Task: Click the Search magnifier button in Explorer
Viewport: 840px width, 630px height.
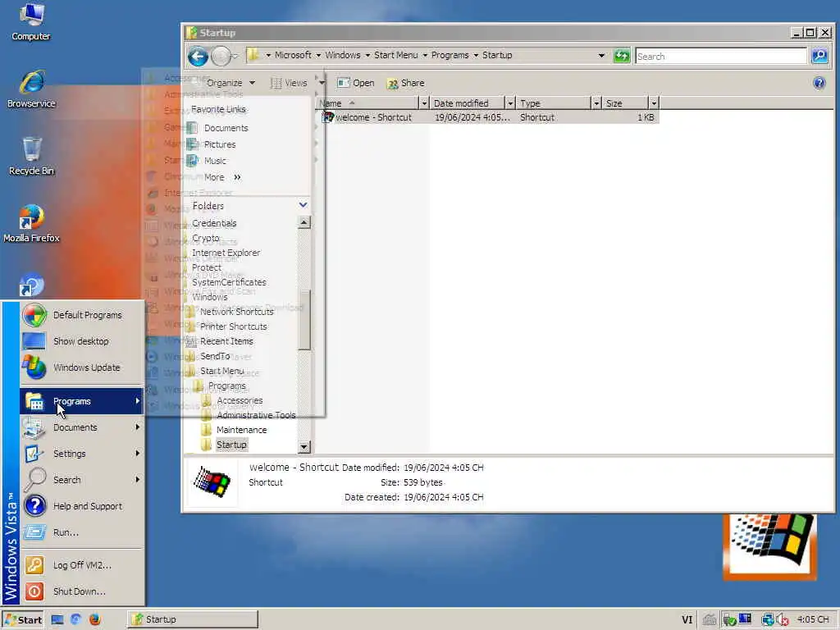Action: [x=819, y=56]
